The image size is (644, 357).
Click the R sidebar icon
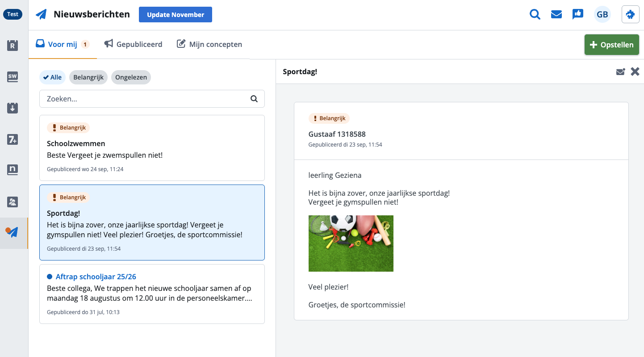tap(13, 46)
